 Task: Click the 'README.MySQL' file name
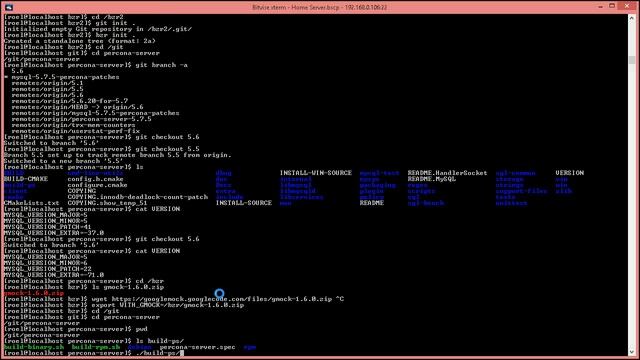point(431,179)
